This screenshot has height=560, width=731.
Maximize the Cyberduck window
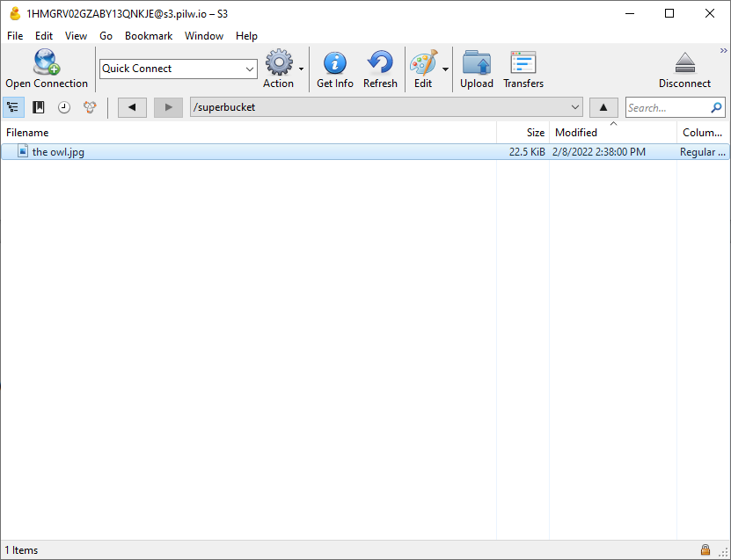pos(669,13)
